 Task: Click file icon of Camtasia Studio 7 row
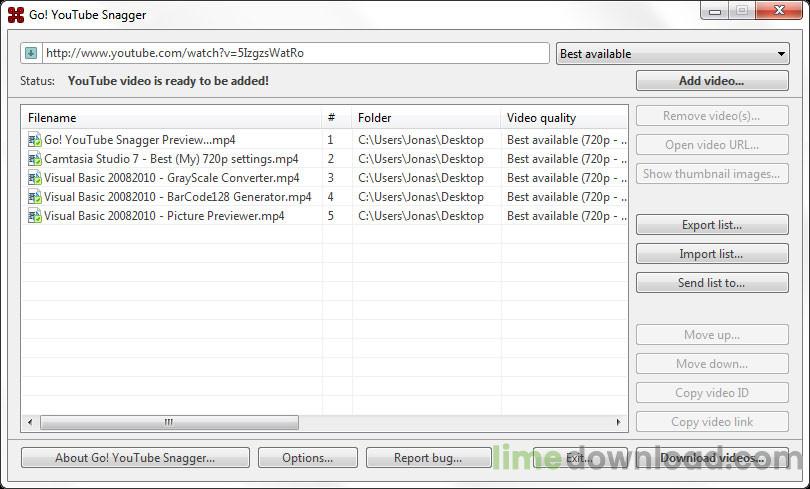click(35, 159)
